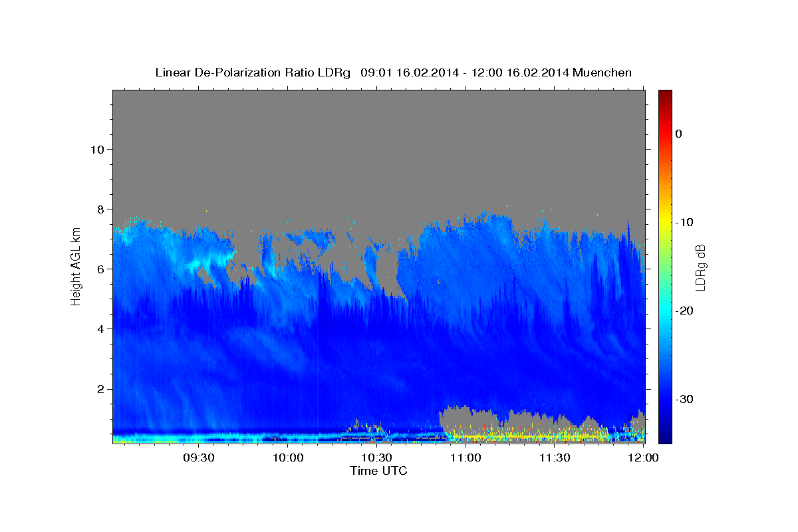
Task: Click the 10:30 time tick label
Action: (376, 458)
